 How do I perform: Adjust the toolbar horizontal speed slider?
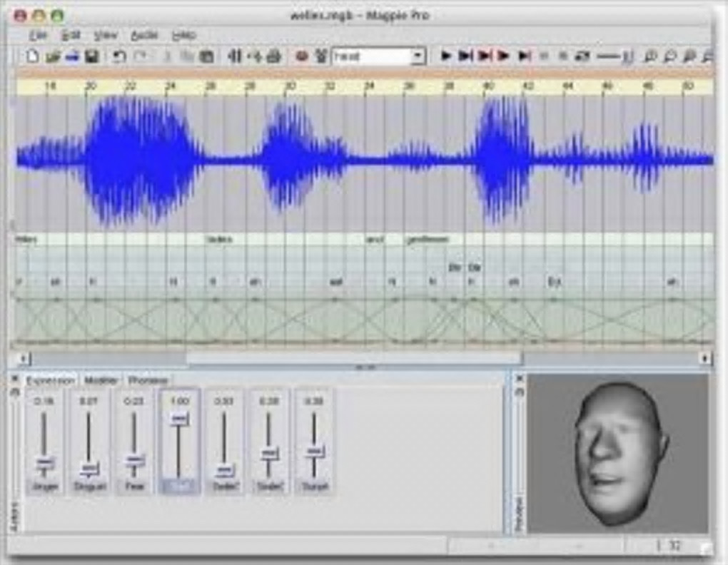(615, 56)
